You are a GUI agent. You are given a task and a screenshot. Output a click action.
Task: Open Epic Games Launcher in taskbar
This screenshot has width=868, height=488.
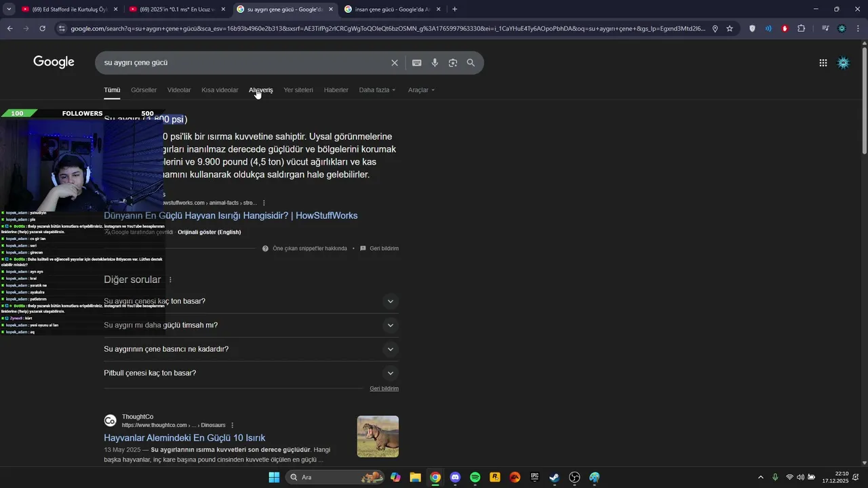(534, 477)
